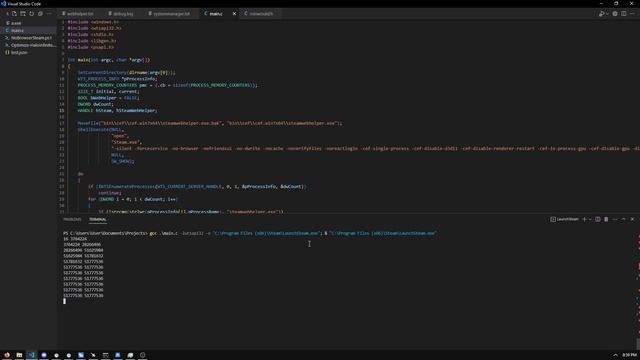Image resolution: width=640 pixels, height=360 pixels.
Task: Open the editor settings gear icon
Action: pyautogui.click(x=615, y=13)
